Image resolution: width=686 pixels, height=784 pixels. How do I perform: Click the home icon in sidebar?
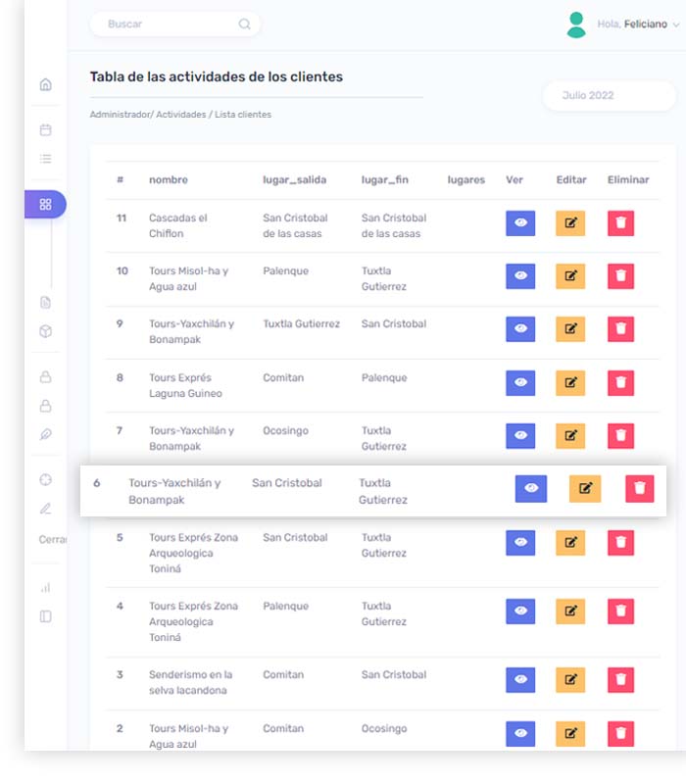tap(45, 84)
